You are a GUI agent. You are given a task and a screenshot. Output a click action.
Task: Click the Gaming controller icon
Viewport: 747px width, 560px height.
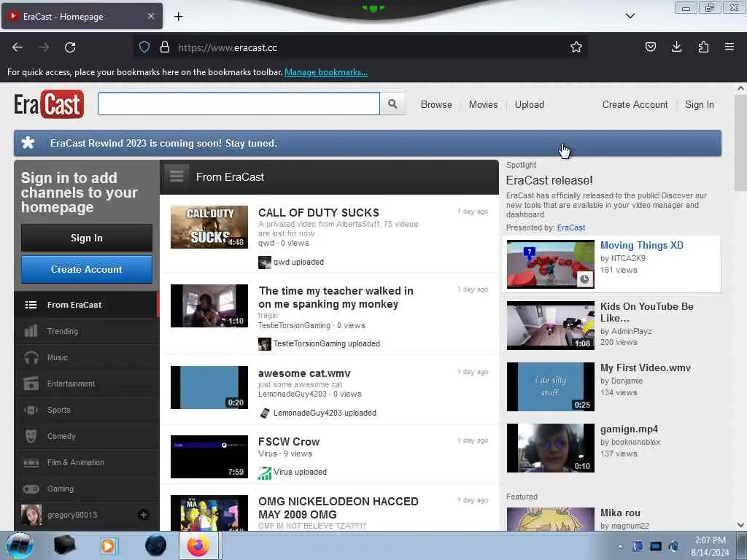coord(31,489)
